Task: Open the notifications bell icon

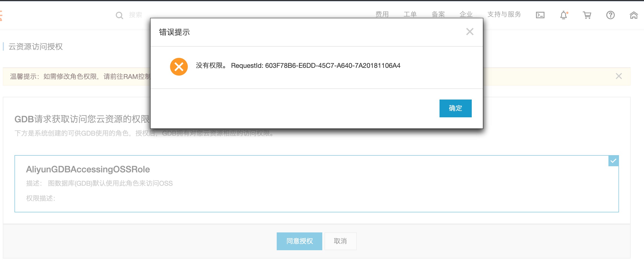Action: click(x=564, y=15)
